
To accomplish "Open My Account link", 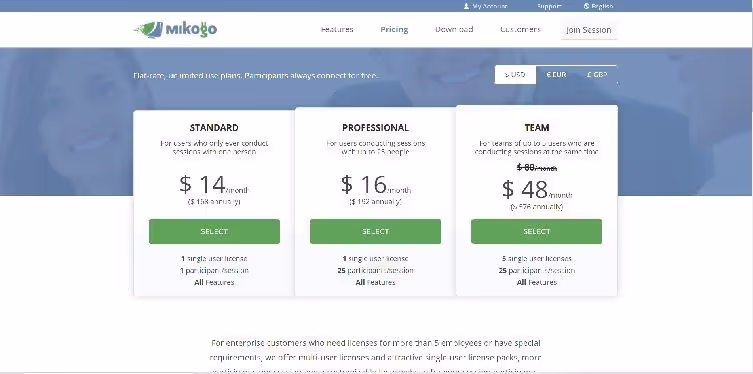I will pos(489,6).
